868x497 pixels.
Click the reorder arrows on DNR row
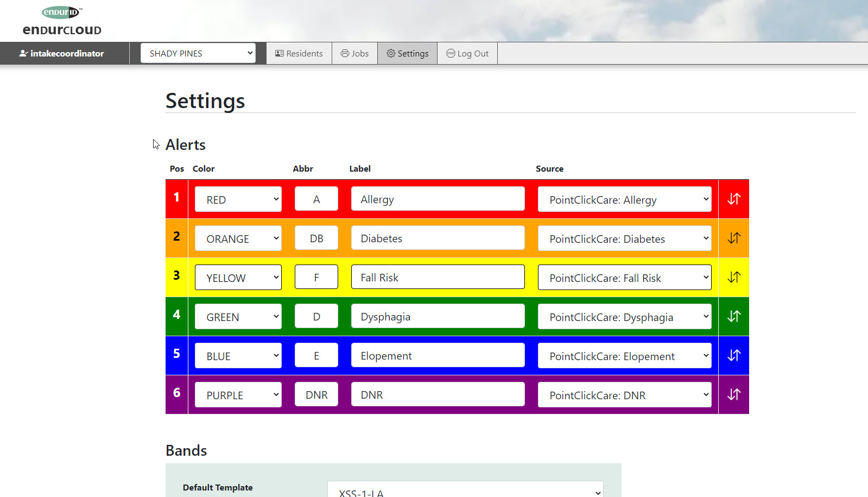[x=733, y=395]
